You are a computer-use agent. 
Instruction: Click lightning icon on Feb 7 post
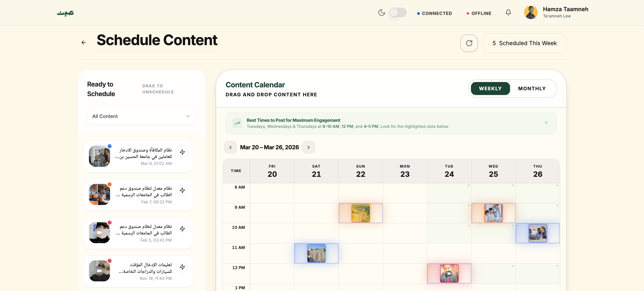click(x=182, y=190)
